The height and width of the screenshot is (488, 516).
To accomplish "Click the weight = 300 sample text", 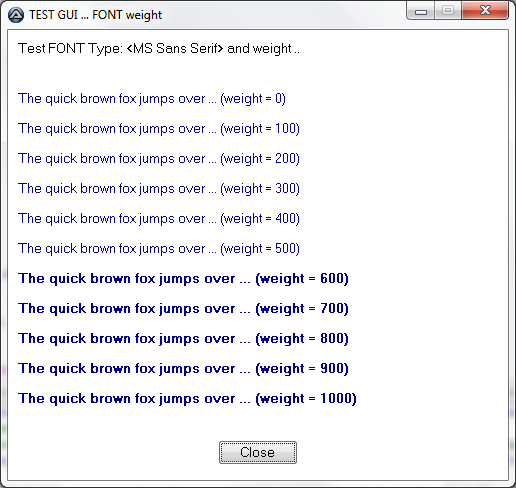I will [x=159, y=189].
